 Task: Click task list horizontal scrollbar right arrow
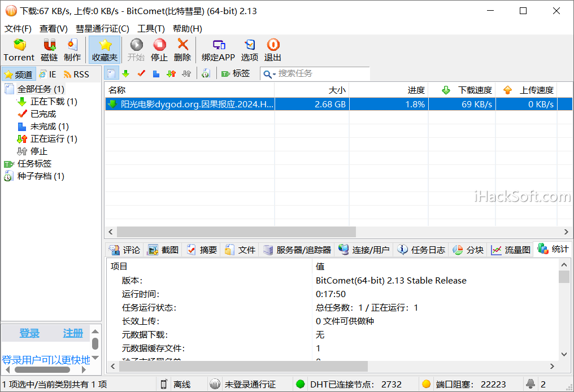click(x=566, y=232)
